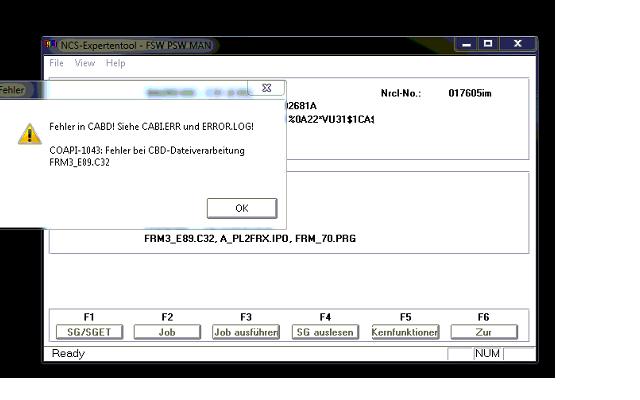Screen dimensions: 640x400
Task: Click OK in the Fehler dialog
Action: pos(241,208)
